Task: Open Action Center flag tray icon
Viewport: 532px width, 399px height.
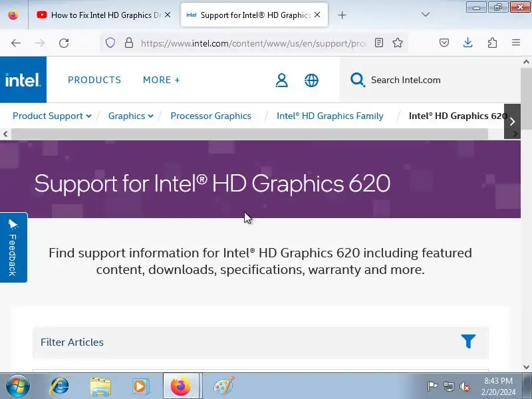Action: point(432,386)
